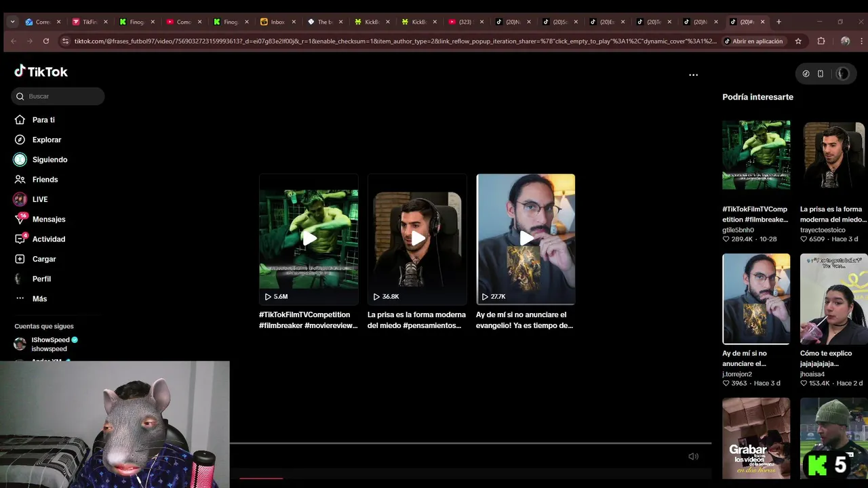Image resolution: width=868 pixels, height=488 pixels.
Task: Switch to the Inbox tab
Action: point(277,22)
